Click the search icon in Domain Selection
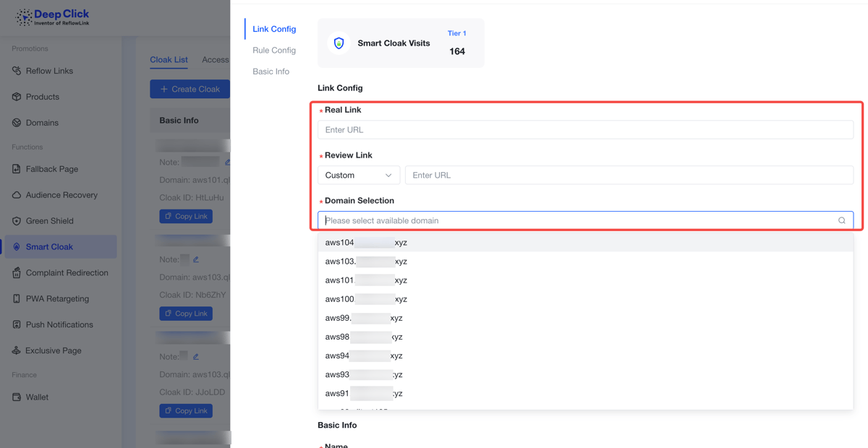The image size is (868, 448). [842, 220]
